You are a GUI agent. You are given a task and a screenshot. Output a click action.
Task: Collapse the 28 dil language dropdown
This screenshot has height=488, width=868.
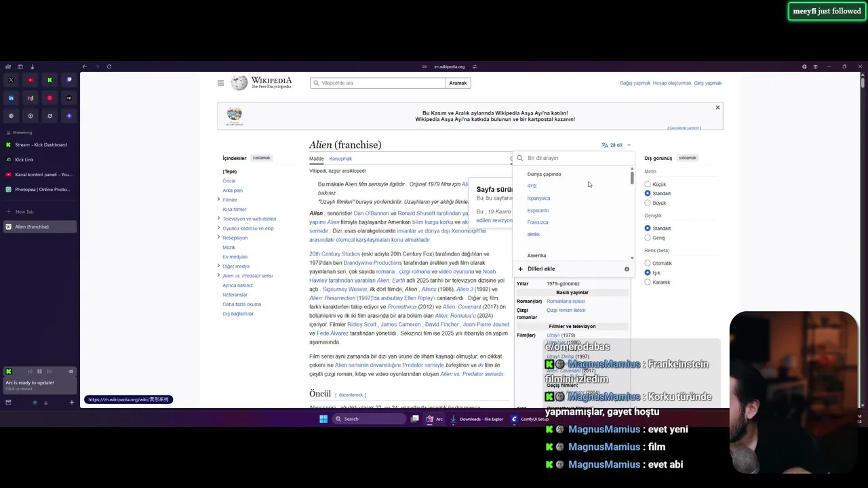click(x=616, y=145)
